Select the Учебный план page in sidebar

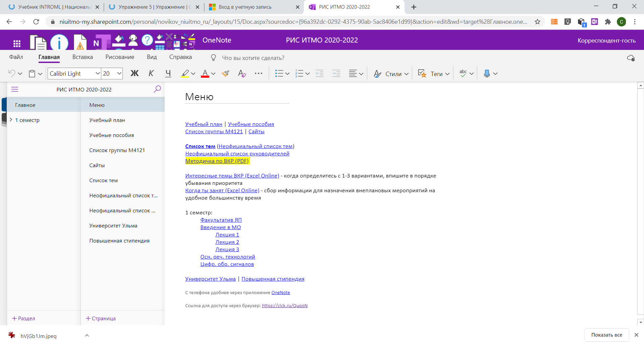click(x=107, y=120)
